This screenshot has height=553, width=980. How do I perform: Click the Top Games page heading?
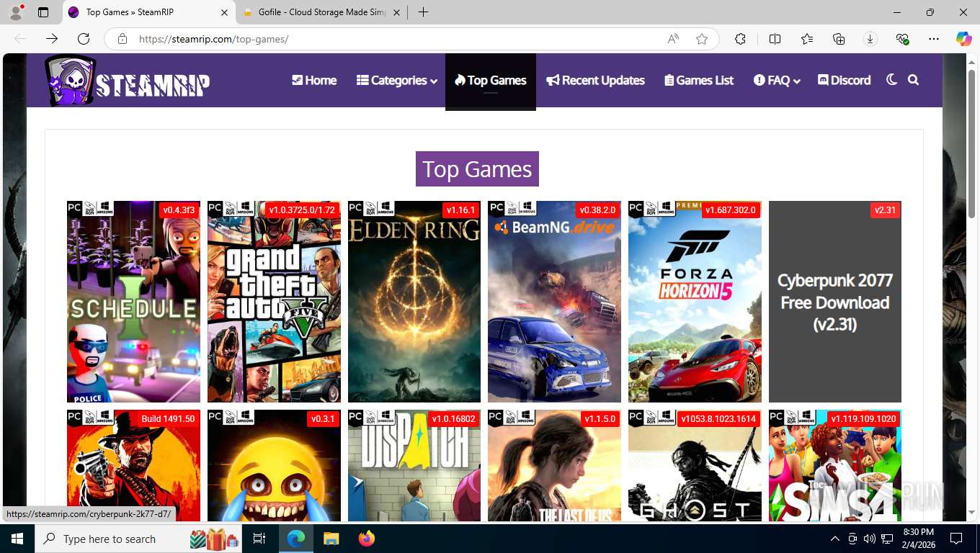pyautogui.click(x=477, y=169)
